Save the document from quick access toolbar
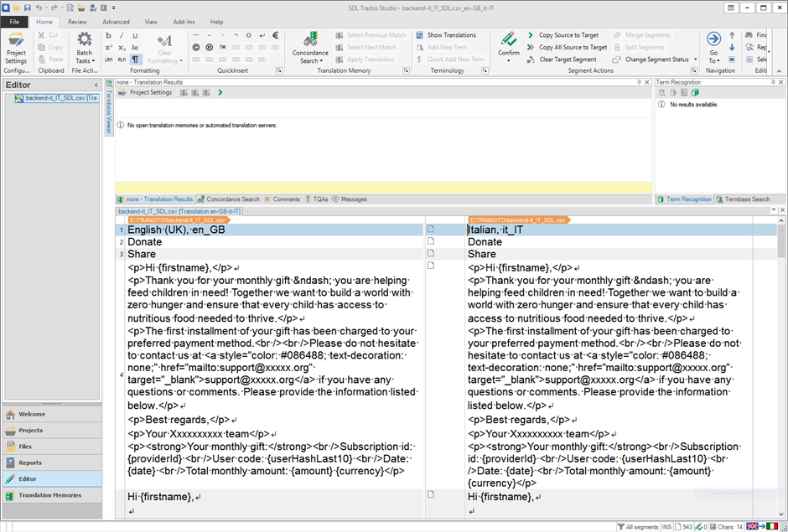 (27, 8)
